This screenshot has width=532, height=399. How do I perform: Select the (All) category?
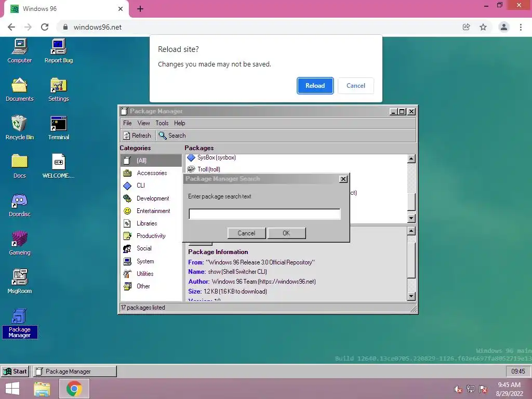[x=151, y=161]
